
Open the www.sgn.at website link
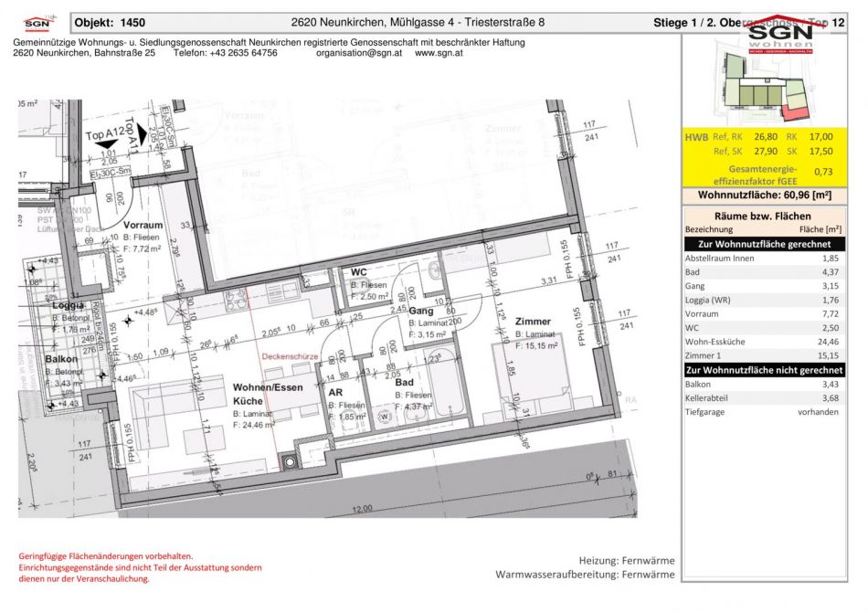click(439, 53)
